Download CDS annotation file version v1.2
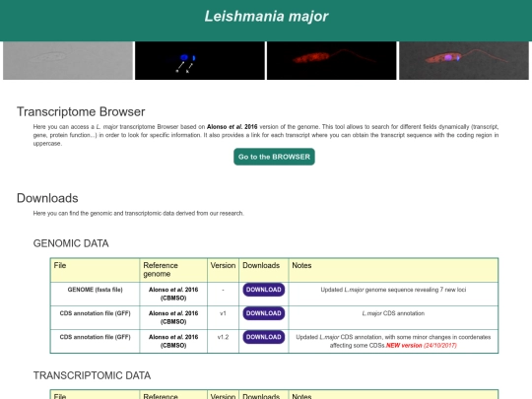The image size is (532, 399). pos(264,337)
